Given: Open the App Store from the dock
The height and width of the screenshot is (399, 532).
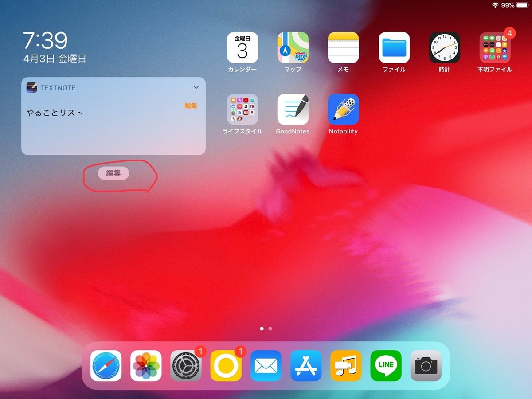Looking at the screenshot, I should click(x=306, y=366).
